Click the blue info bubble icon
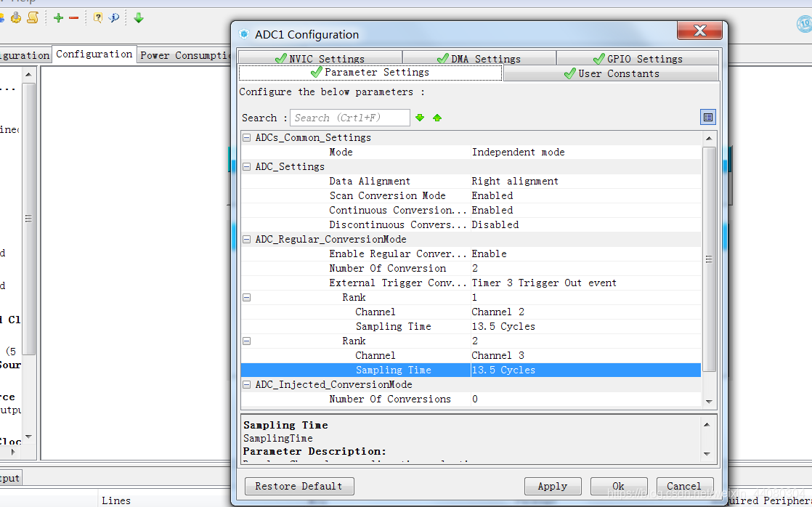Image resolution: width=812 pixels, height=507 pixels. pyautogui.click(x=114, y=18)
